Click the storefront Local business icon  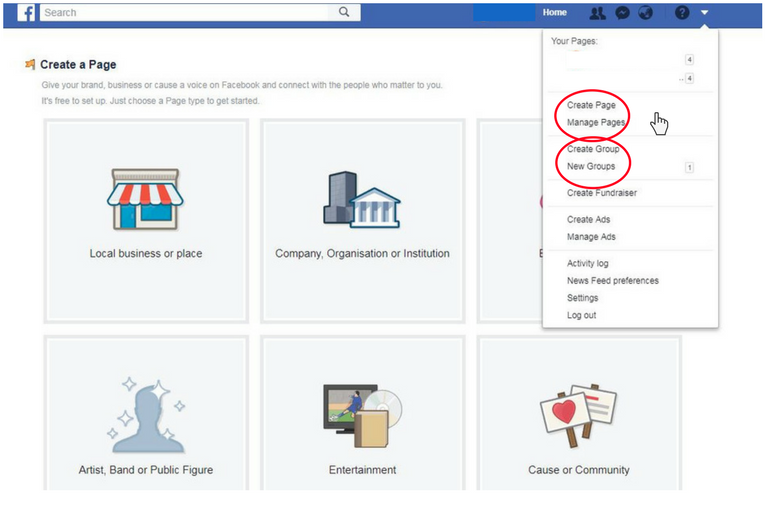coord(145,199)
